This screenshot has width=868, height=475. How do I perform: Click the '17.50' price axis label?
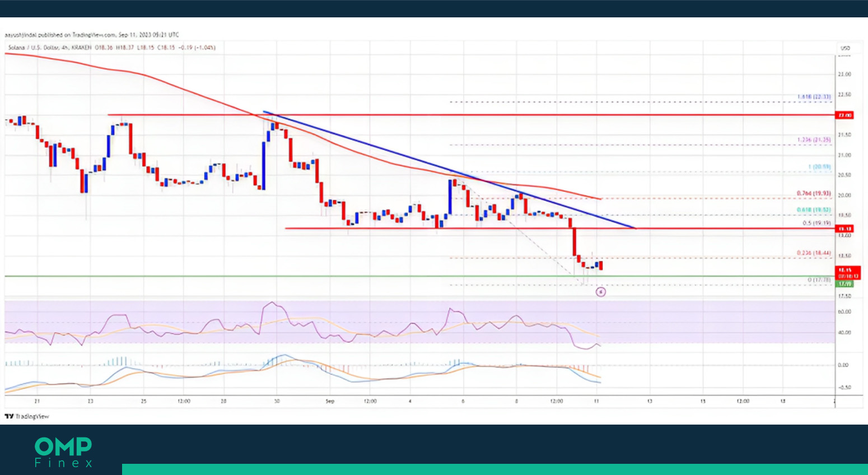pos(844,296)
